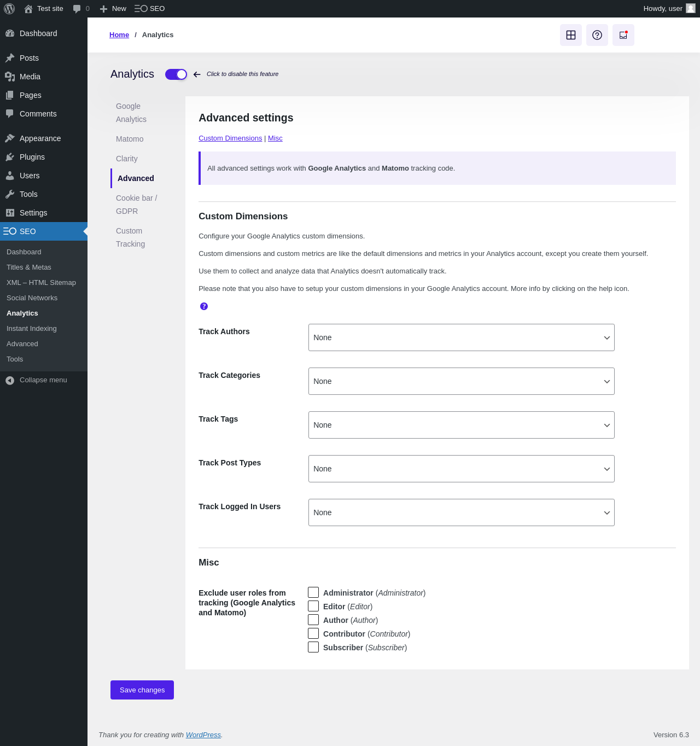
Task: Open Instant Indexing submenu item
Action: click(32, 329)
